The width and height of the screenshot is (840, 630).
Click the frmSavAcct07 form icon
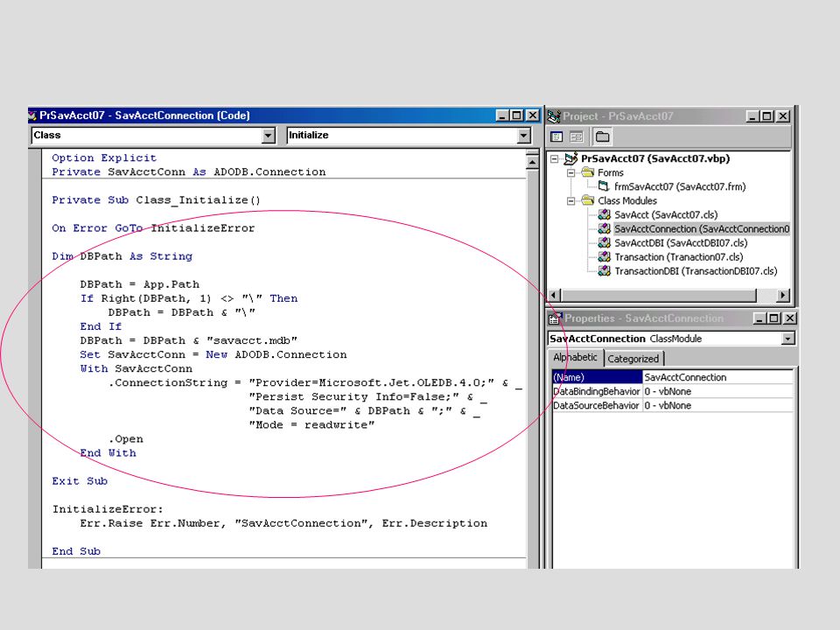click(604, 186)
